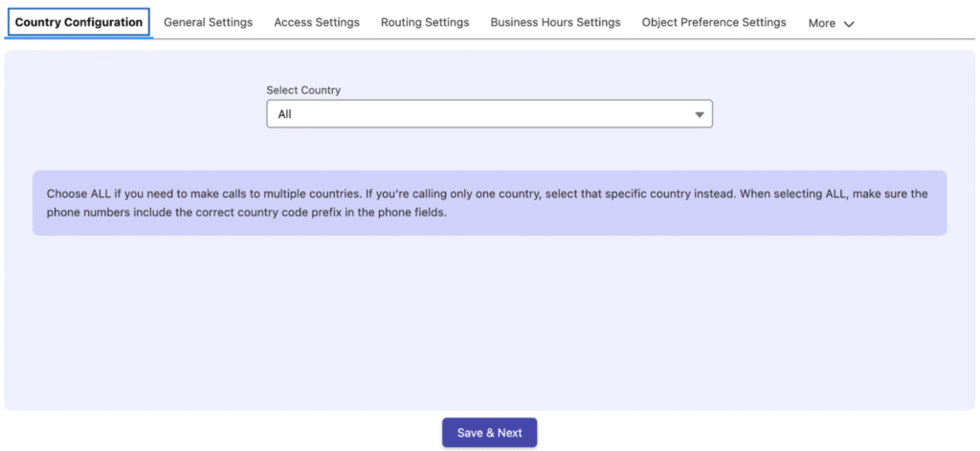Viewport: 980px width, 451px height.
Task: Open the Access Settings tab
Action: click(317, 22)
